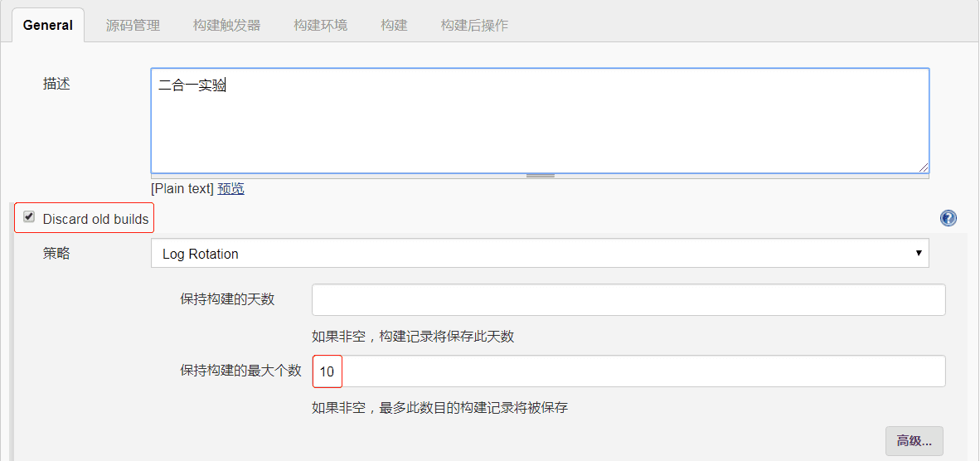Viewport: 980px width, 461px height.
Task: Focus the 描述 description text area
Action: (x=540, y=120)
